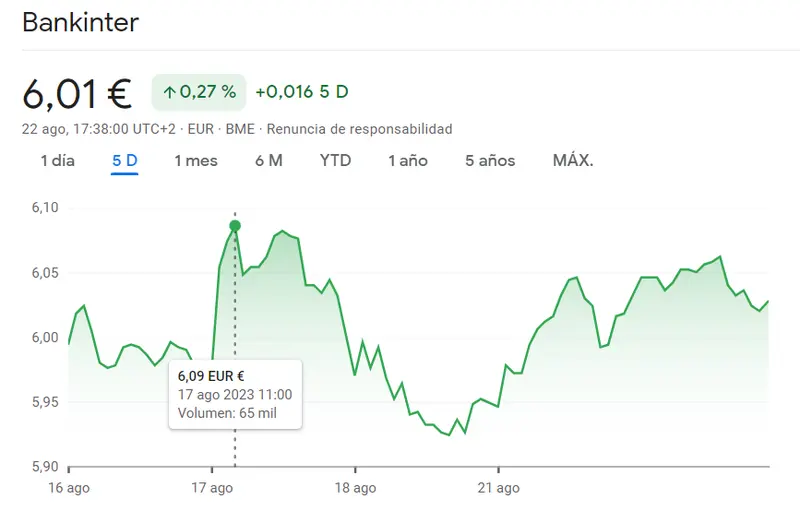
Task: Click the EUR currency label
Action: 201,129
